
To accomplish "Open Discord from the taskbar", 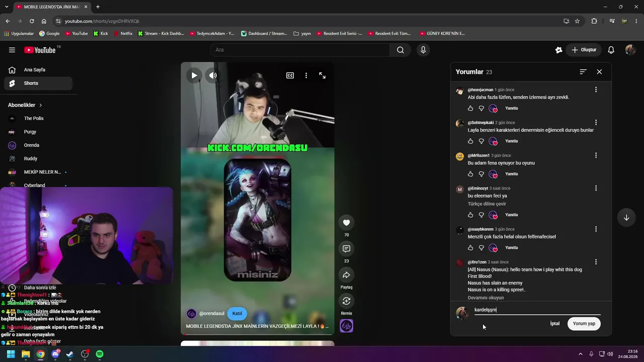I will tap(55, 354).
